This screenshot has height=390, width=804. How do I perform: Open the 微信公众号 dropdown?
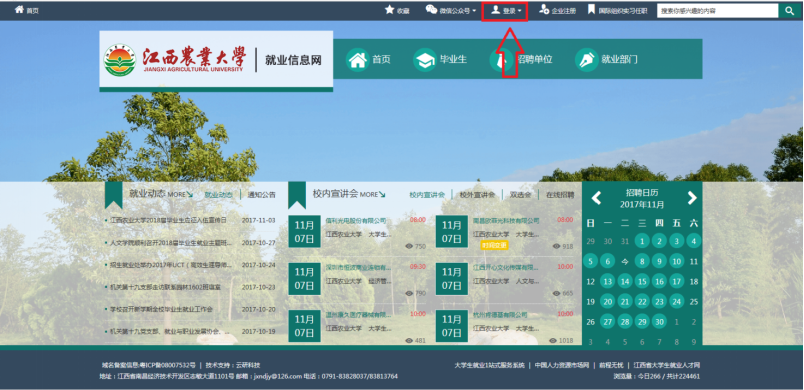[451, 10]
